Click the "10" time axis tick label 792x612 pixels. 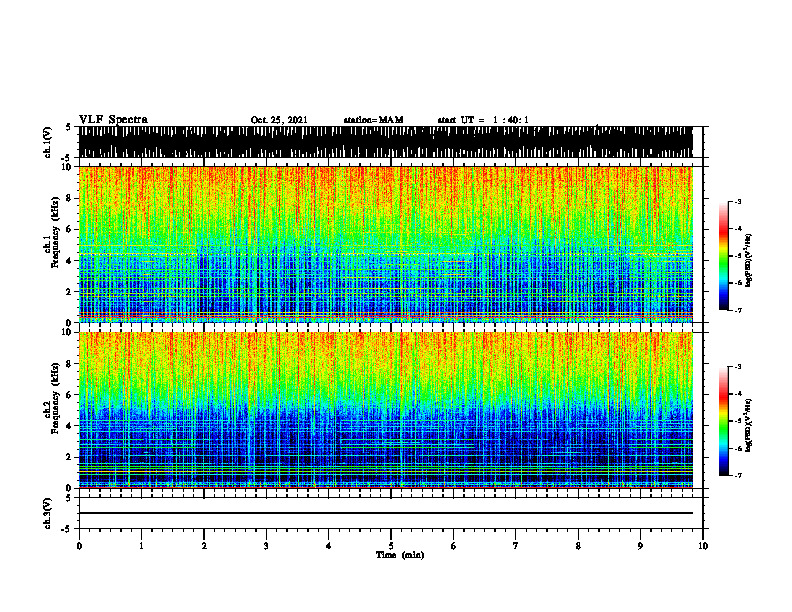(703, 546)
